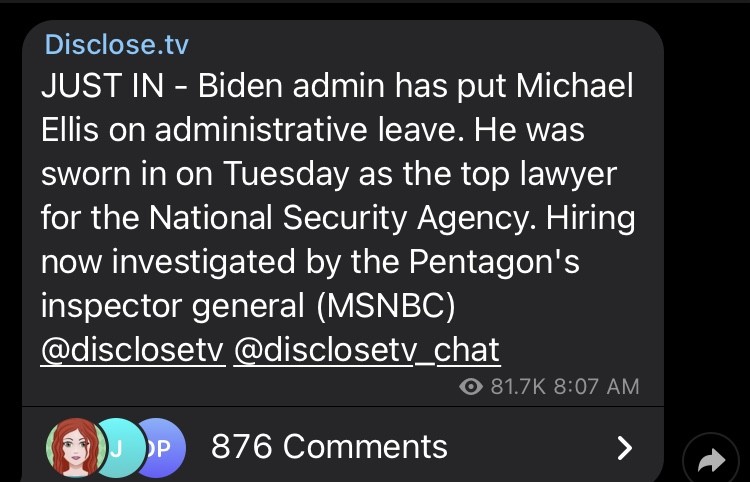Screen dimensions: 750x482
Task: Tap the blue DP commenter avatar
Action: pyautogui.click(x=161, y=446)
